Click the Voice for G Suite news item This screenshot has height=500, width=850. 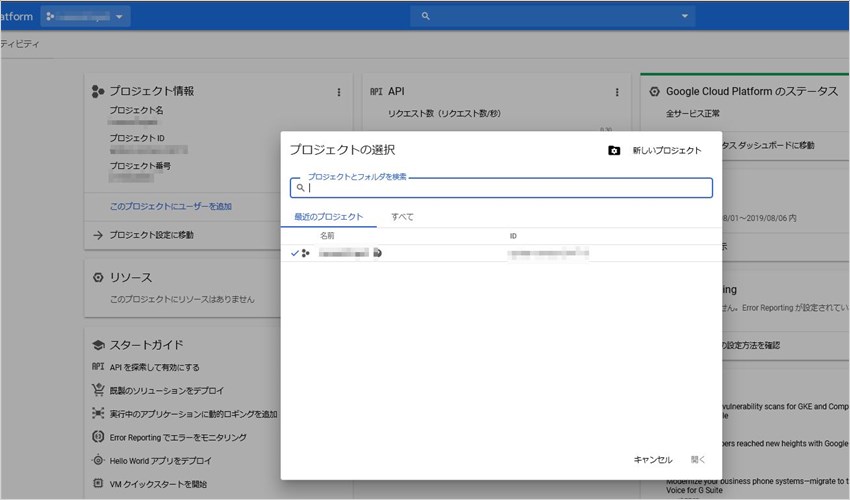click(x=757, y=485)
